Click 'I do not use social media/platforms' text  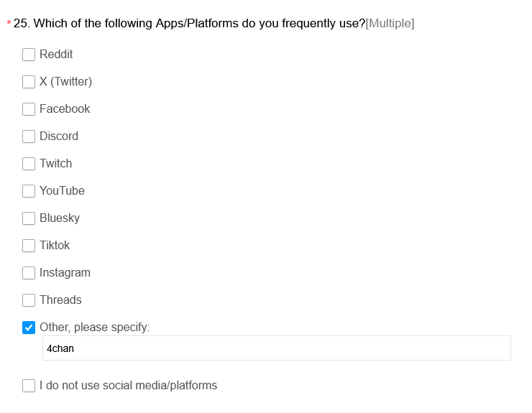pyautogui.click(x=128, y=386)
